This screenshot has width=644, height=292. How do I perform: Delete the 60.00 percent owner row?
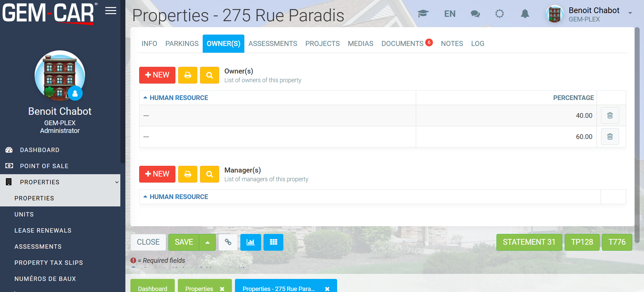click(x=610, y=137)
